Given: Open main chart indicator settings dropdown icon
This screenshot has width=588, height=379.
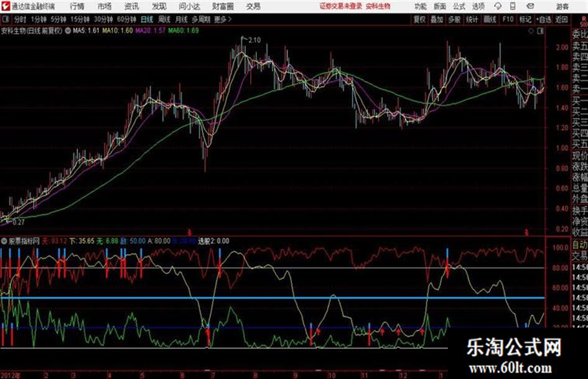Looking at the screenshot, I should point(68,30).
